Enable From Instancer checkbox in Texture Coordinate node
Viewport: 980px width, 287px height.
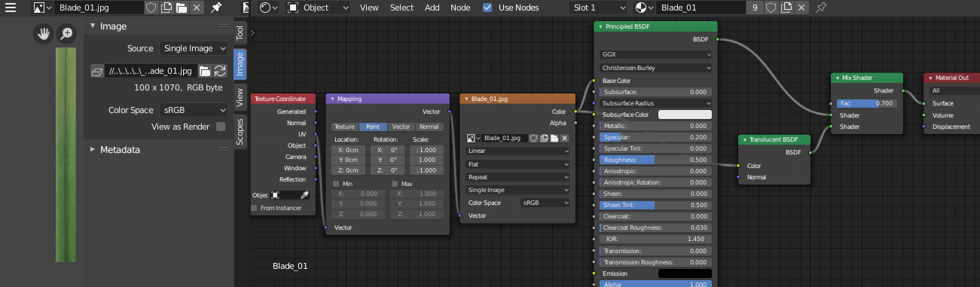click(x=255, y=208)
